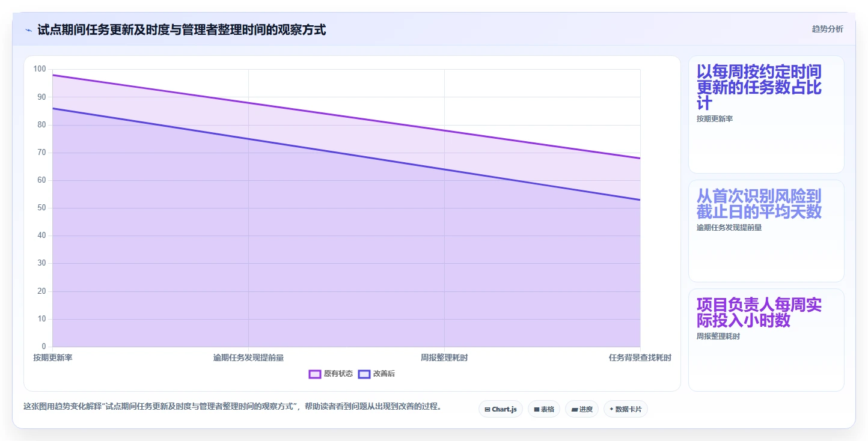Image resolution: width=868 pixels, height=441 pixels.
Task: Click the x-axis label 逾期任务发现提前量
Action: coord(248,357)
